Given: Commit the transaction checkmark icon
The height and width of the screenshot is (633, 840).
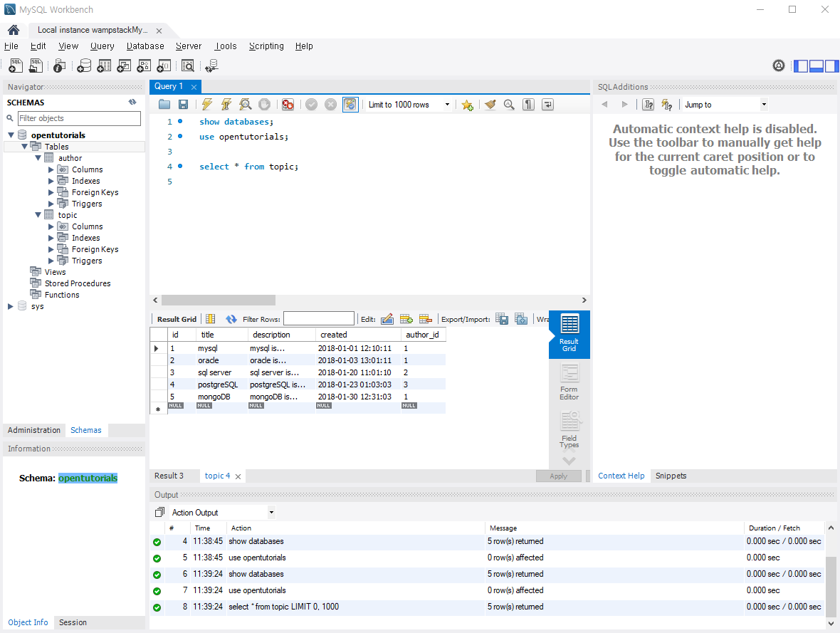Looking at the screenshot, I should coord(311,105).
